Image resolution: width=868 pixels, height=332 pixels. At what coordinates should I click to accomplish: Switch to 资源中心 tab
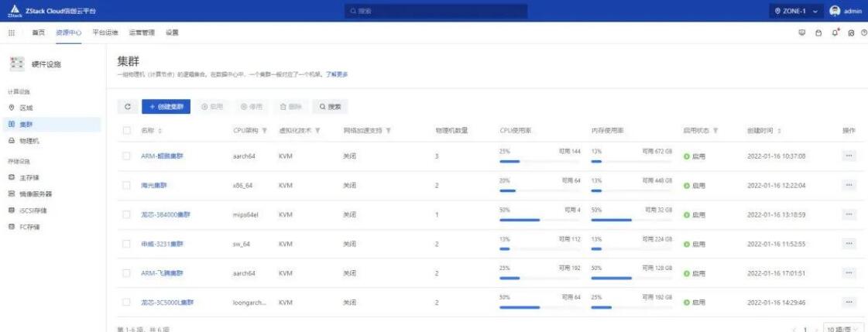[69, 33]
